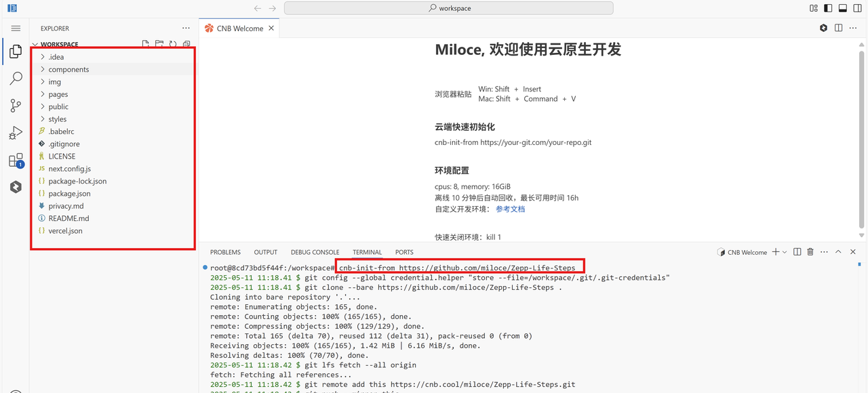This screenshot has width=868, height=393.
Task: Switch to the PORTS panel tab
Action: (x=404, y=252)
